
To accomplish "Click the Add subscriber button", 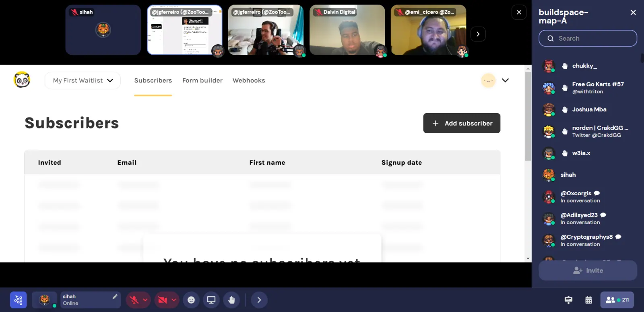I will (x=462, y=123).
